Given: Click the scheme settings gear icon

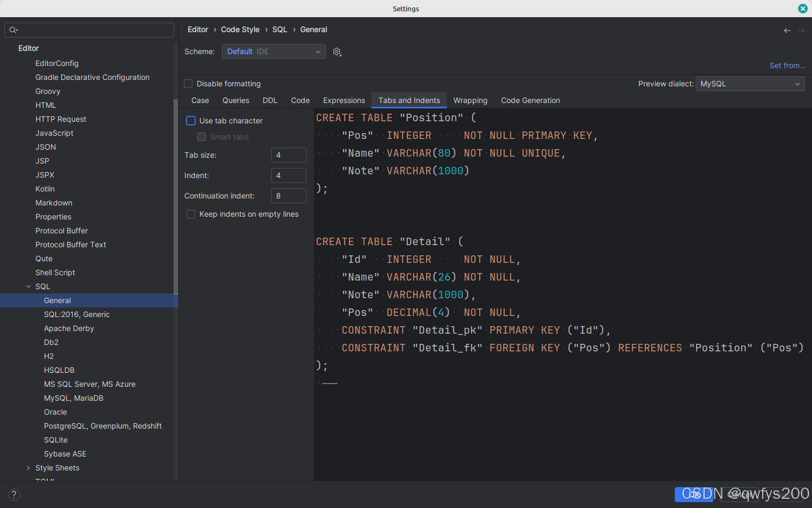Looking at the screenshot, I should coord(337,51).
